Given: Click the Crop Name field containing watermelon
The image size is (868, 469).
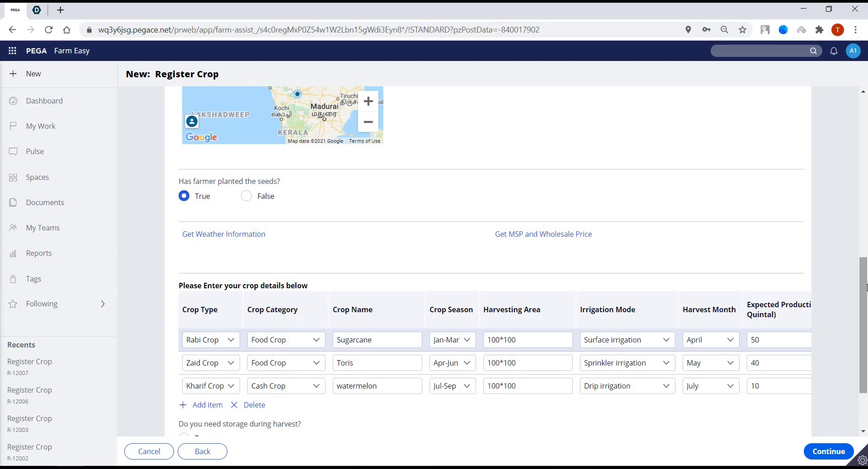Looking at the screenshot, I should point(377,386).
